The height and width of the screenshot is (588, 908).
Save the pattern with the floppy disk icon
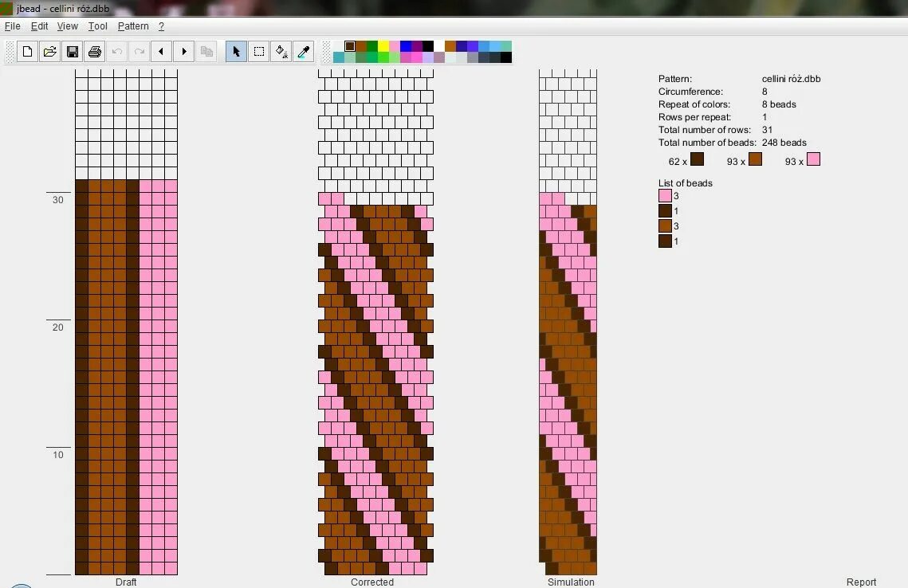(x=73, y=52)
